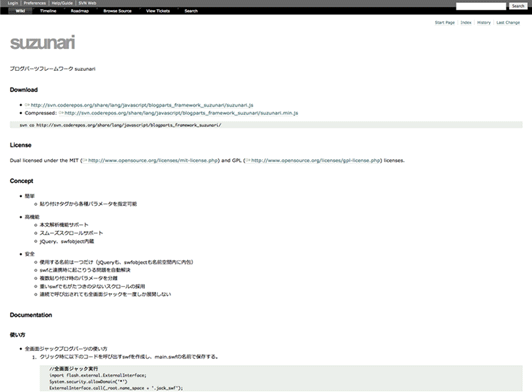Open the Browse Source tab

(x=117, y=11)
